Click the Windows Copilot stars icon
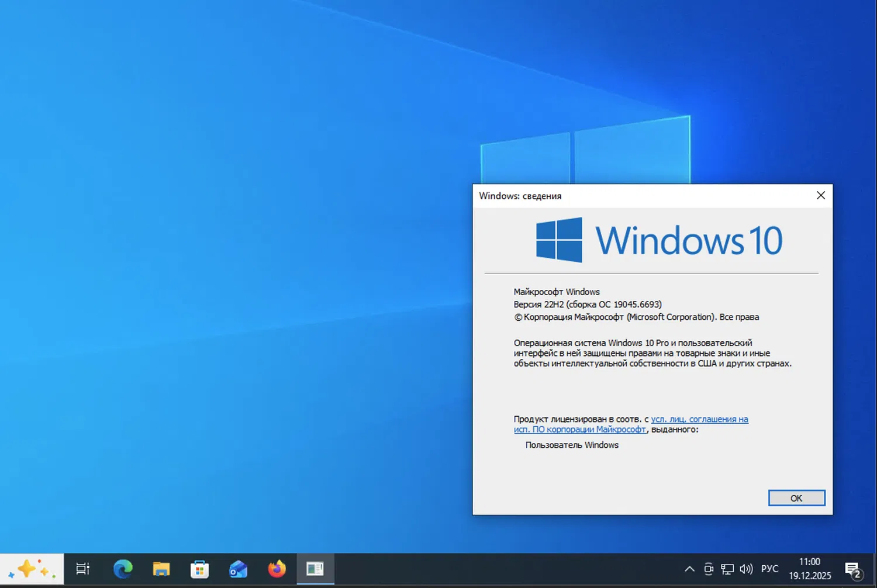This screenshot has width=877, height=588. (32, 569)
